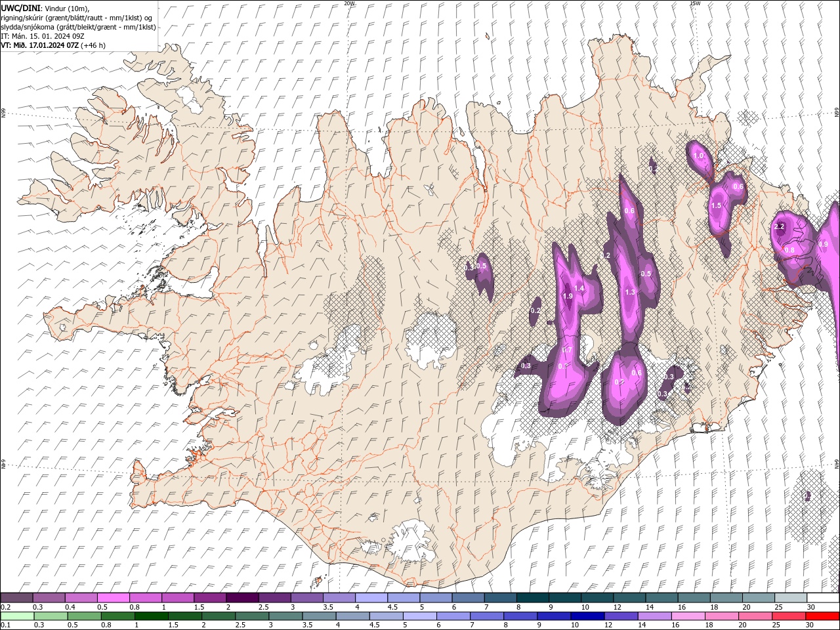Image resolution: width=840 pixels, height=630 pixels.
Task: Click the 1.9 precipitation value on the map
Action: tap(568, 297)
